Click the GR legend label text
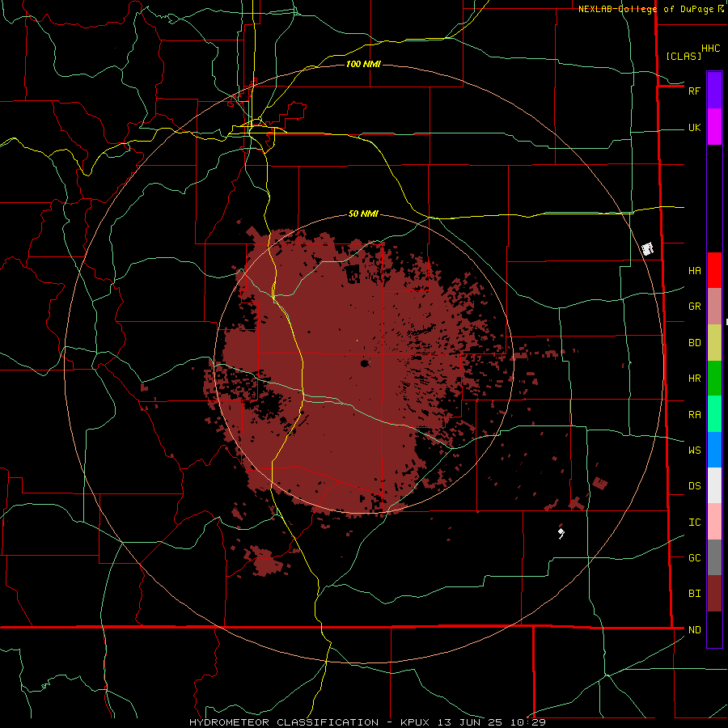 [x=695, y=307]
